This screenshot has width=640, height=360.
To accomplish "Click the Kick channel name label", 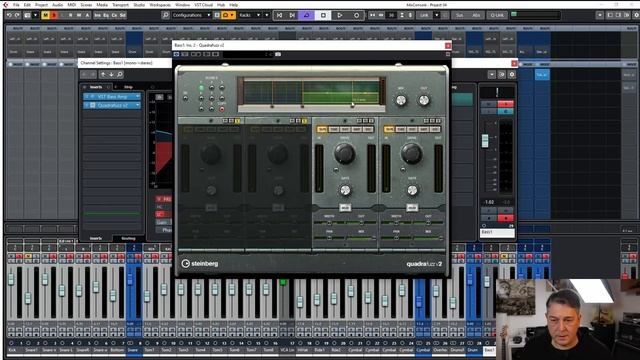I will tap(12, 350).
